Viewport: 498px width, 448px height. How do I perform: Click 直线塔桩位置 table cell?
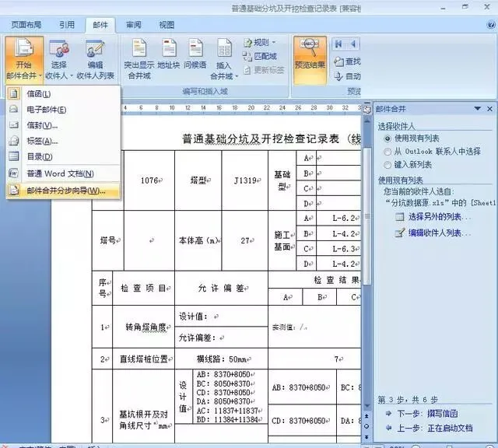[143, 359]
